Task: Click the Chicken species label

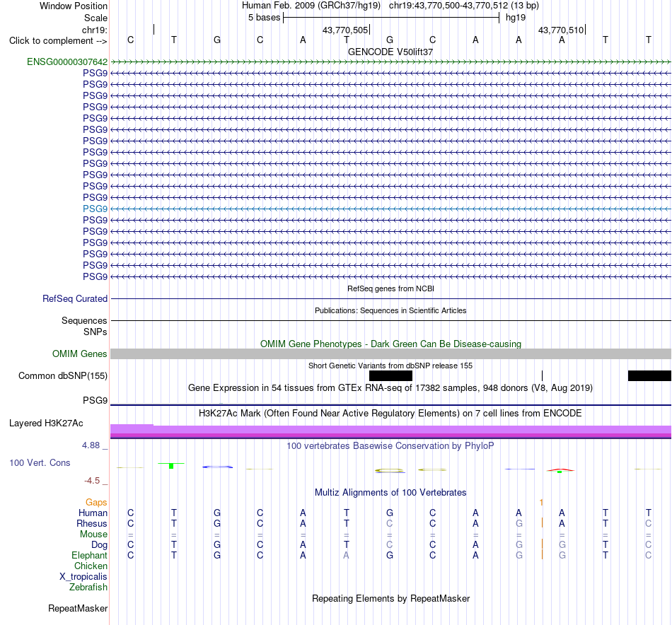Action: (91, 566)
